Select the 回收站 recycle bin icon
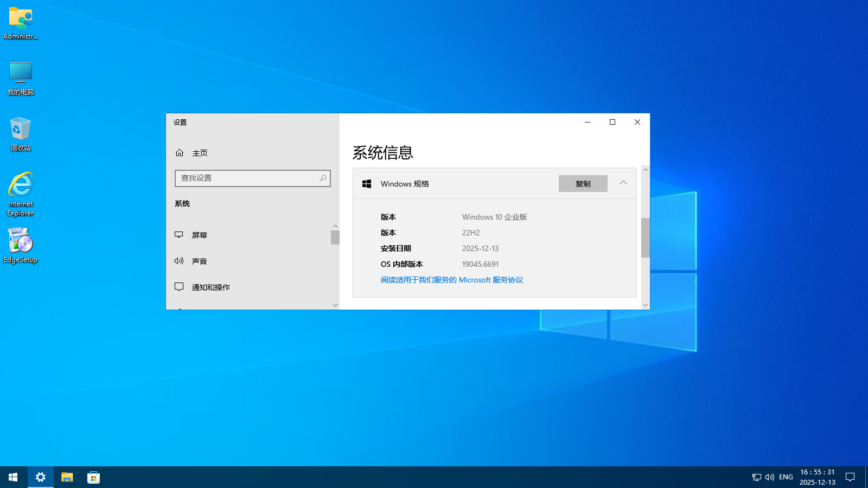The width and height of the screenshot is (868, 488). pos(21,134)
